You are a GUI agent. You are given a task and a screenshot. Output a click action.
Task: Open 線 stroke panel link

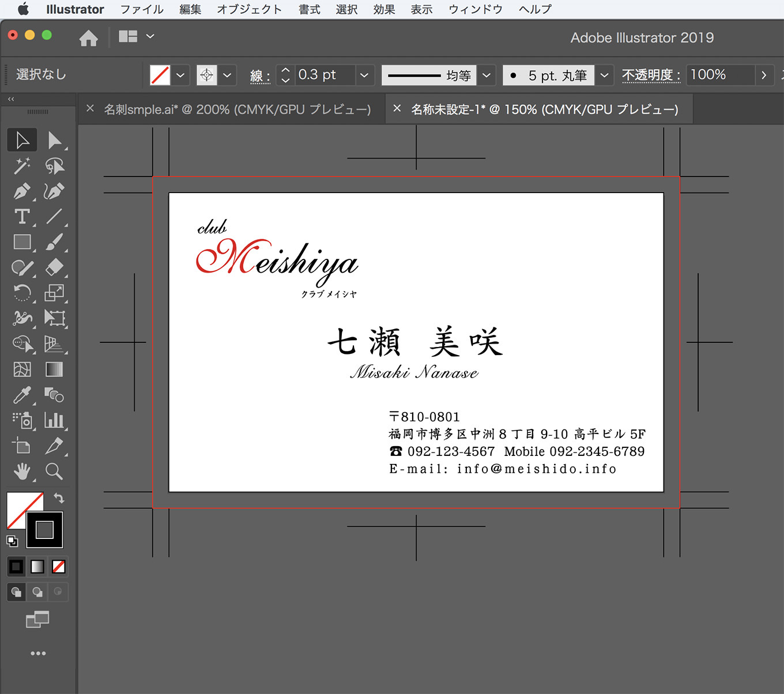(x=260, y=76)
